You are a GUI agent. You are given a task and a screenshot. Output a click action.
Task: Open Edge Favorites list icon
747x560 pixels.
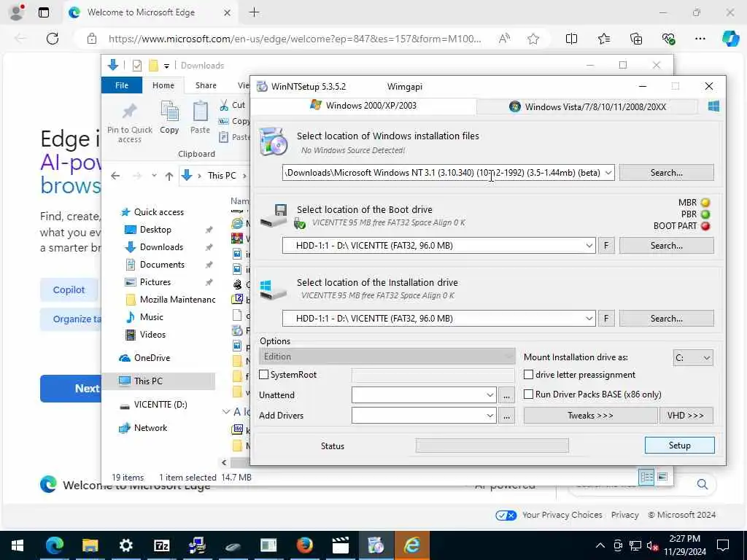pos(603,39)
